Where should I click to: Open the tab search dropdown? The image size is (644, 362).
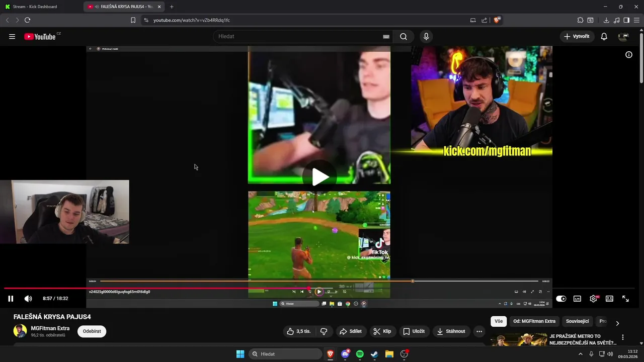tap(590, 20)
